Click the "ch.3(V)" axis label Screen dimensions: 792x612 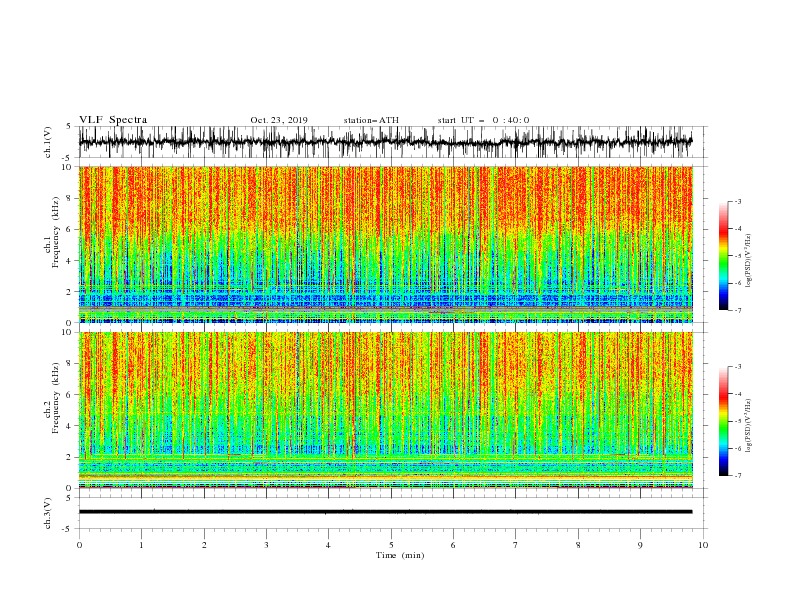tap(48, 513)
